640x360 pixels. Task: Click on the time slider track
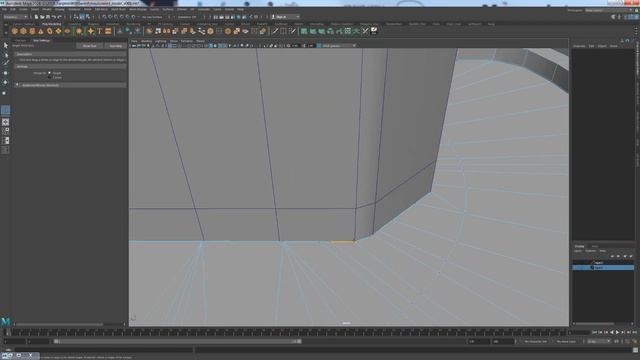tap(286, 333)
